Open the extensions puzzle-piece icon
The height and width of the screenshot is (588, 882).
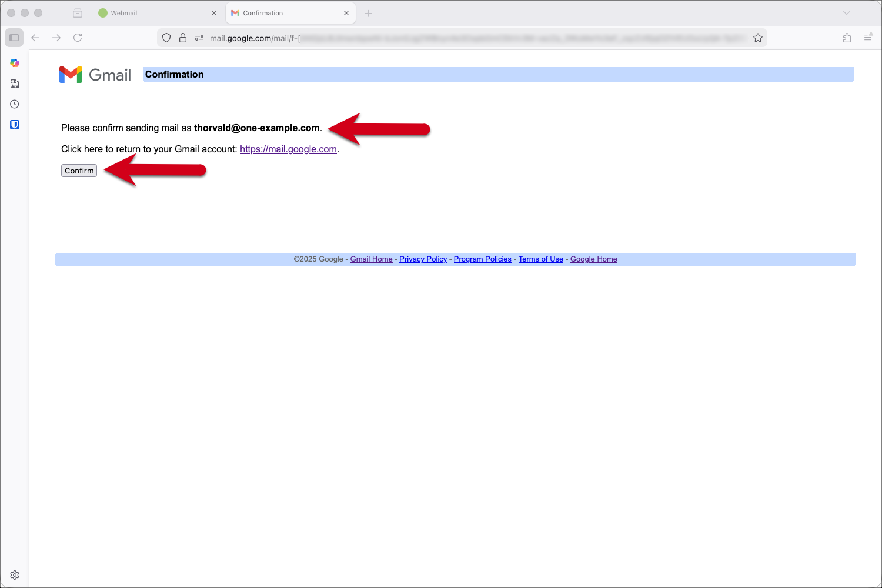coord(847,37)
